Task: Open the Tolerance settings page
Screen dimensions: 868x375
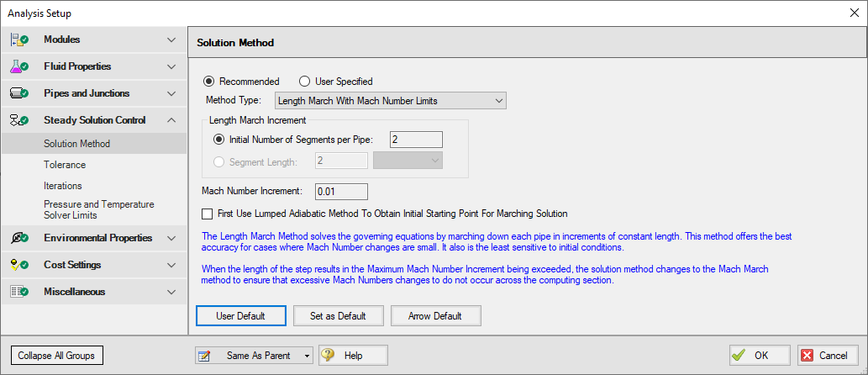Action: pos(65,165)
